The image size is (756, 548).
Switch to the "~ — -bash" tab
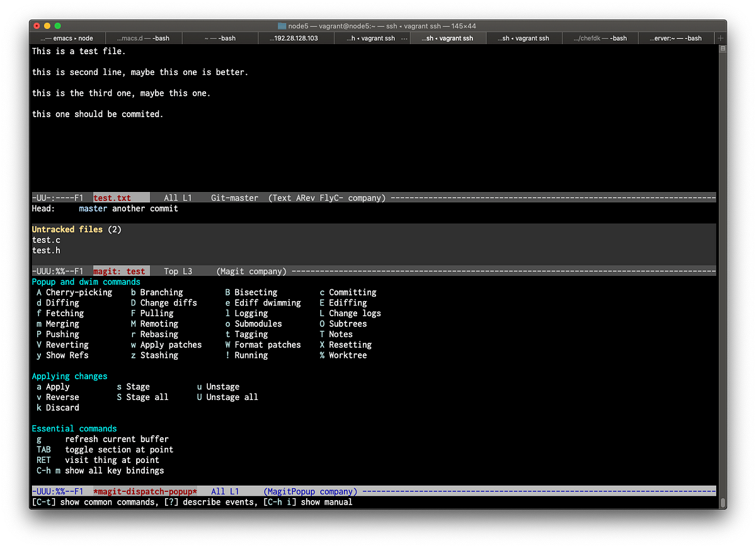[220, 38]
